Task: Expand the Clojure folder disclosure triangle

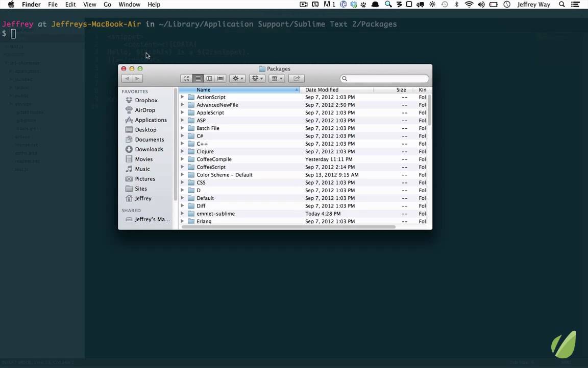Action: tap(182, 151)
